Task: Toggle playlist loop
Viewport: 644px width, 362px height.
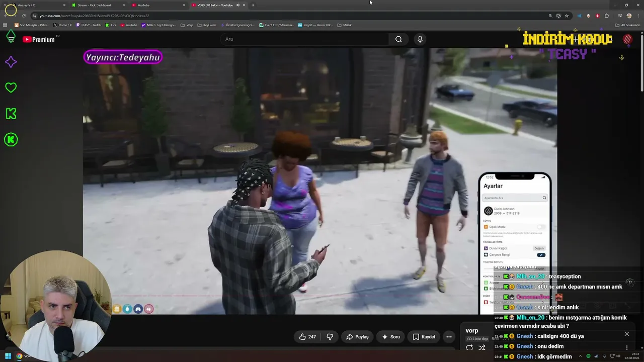Action: (x=469, y=347)
